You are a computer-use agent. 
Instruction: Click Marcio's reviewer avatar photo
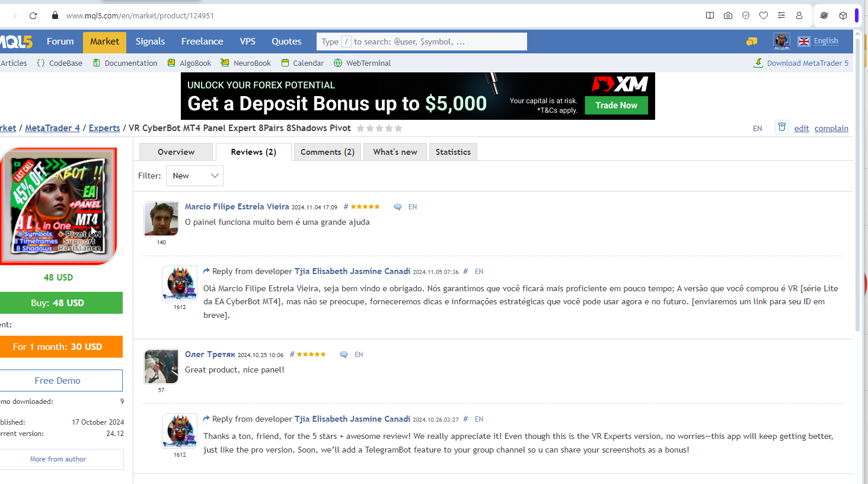click(x=161, y=219)
